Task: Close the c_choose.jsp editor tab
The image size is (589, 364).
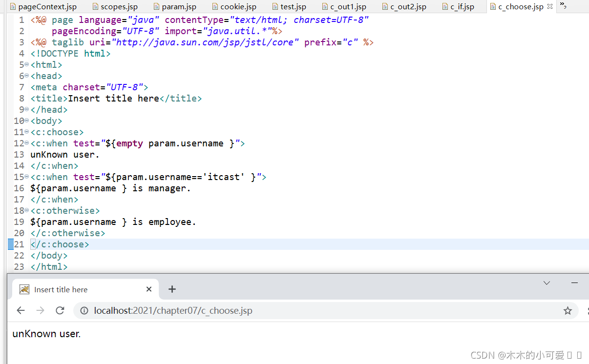Action: tap(550, 6)
